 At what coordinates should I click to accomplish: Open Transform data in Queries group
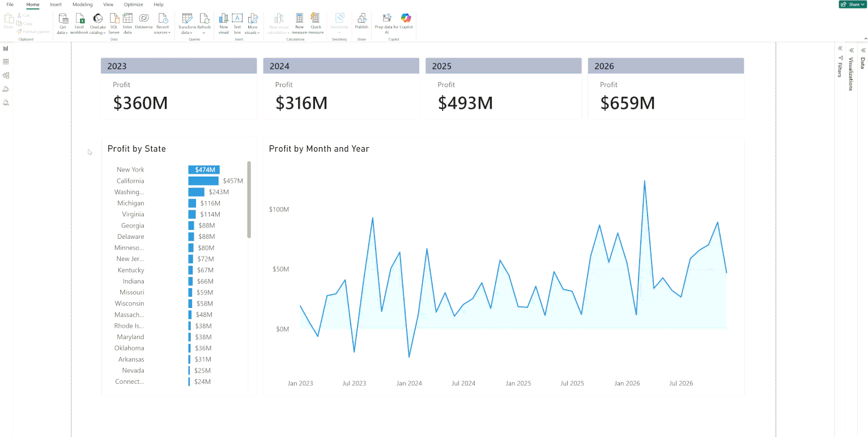187,24
